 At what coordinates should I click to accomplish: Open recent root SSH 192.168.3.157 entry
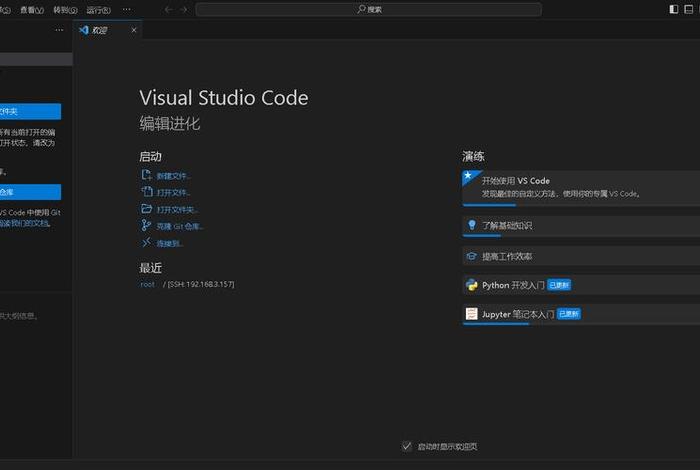[188, 284]
